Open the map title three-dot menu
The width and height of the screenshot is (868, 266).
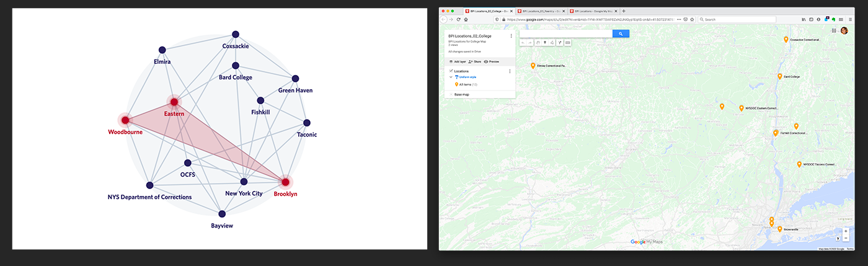(511, 36)
